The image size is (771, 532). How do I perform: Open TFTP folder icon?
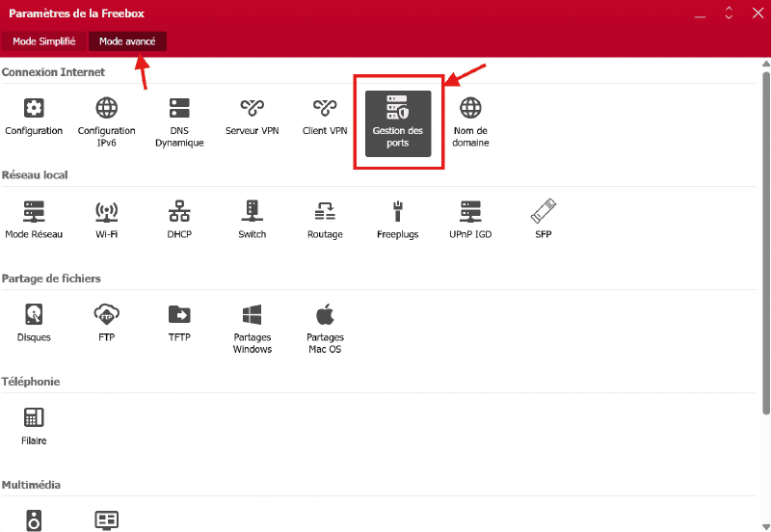click(179, 314)
